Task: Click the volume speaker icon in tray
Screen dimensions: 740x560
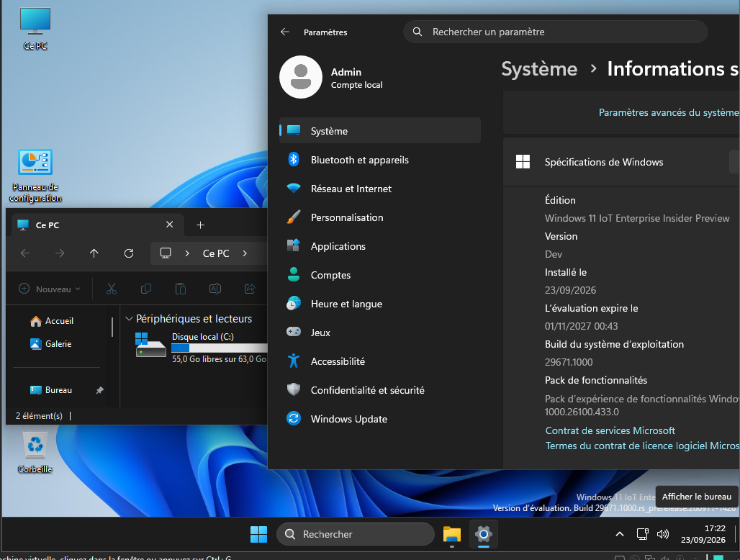Action: [663, 534]
